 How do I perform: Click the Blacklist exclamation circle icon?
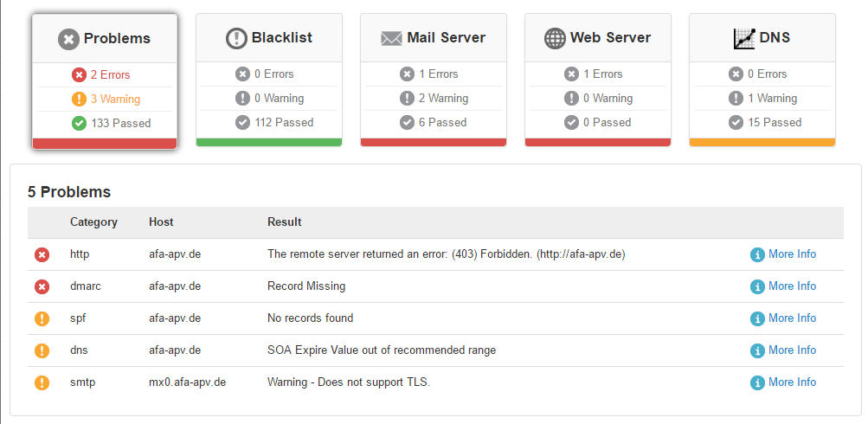[x=236, y=38]
